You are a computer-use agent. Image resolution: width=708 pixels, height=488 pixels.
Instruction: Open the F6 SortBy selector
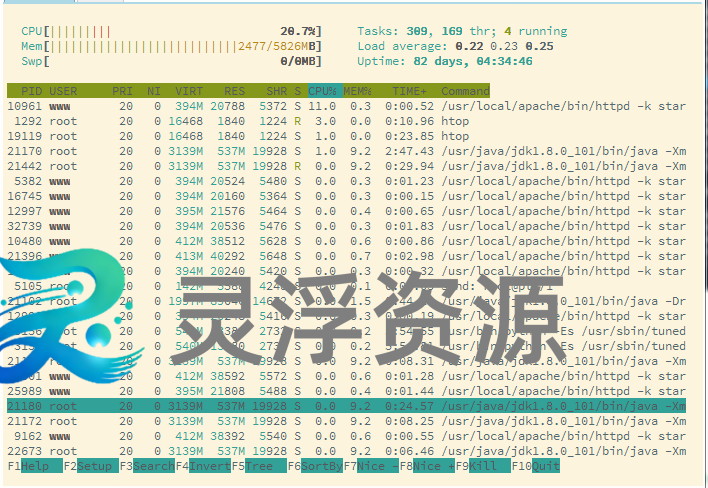point(315,466)
